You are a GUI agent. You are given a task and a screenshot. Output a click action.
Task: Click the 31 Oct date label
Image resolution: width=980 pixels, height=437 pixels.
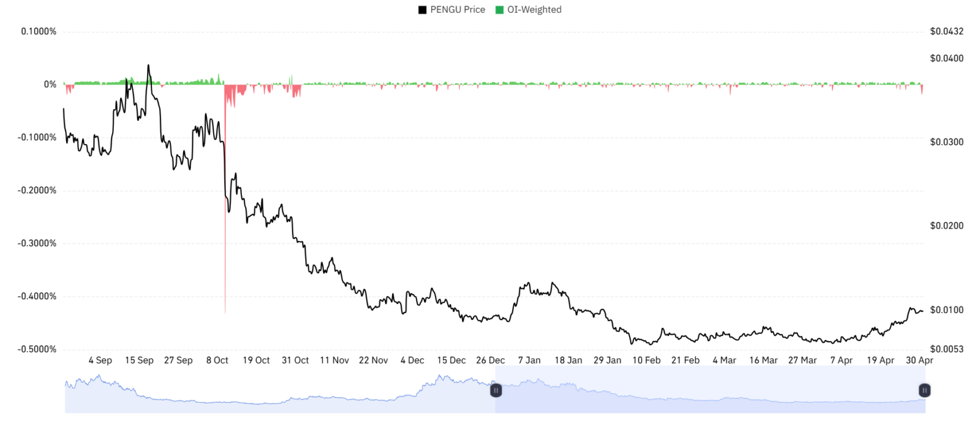coord(295,360)
